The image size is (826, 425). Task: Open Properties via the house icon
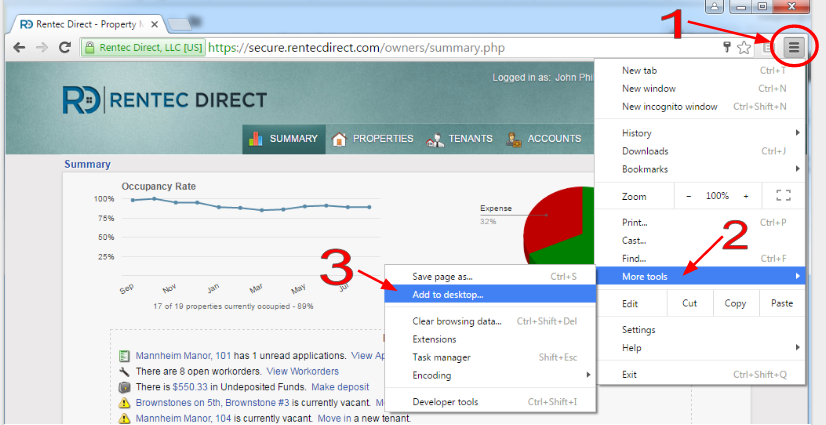tap(339, 139)
